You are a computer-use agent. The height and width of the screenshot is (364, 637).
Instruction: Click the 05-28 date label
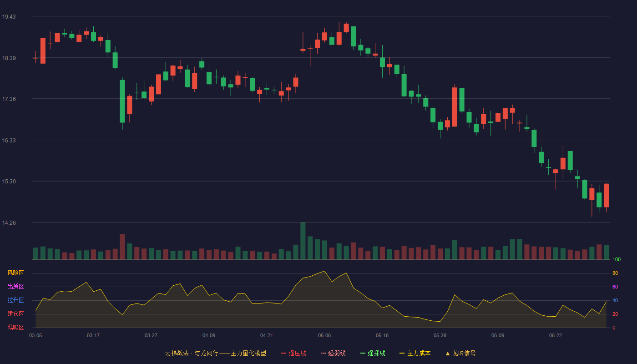440,335
